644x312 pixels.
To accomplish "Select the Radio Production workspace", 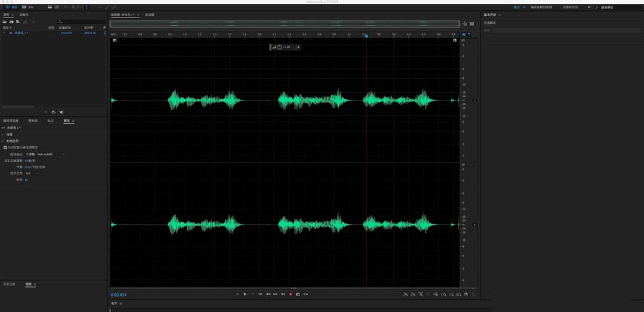I will tap(570, 7).
